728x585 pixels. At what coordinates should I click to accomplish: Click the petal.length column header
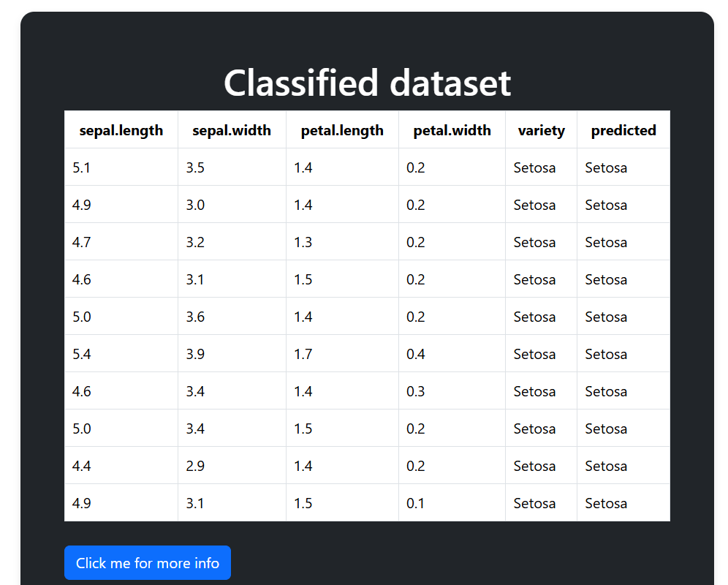[x=342, y=130]
